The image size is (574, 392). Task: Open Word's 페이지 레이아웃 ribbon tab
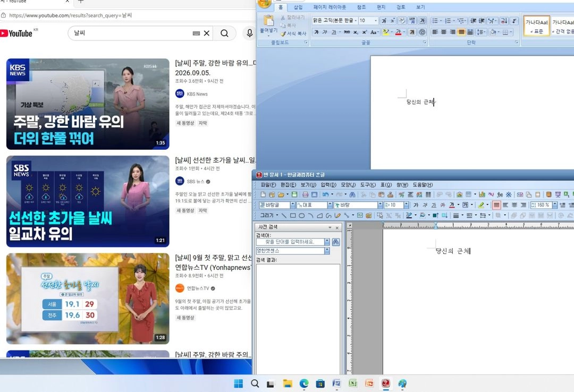[330, 7]
